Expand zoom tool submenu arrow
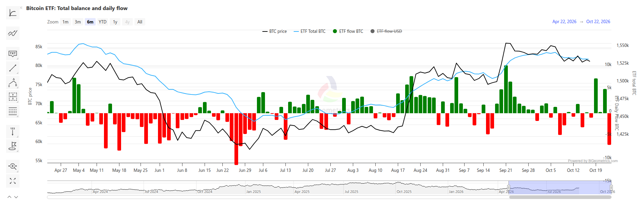This screenshot has width=644, height=201. pyautogui.click(x=18, y=171)
